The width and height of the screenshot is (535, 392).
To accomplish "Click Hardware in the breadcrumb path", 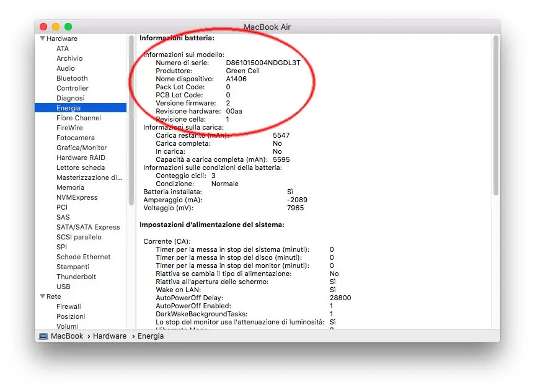I will click(x=110, y=336).
